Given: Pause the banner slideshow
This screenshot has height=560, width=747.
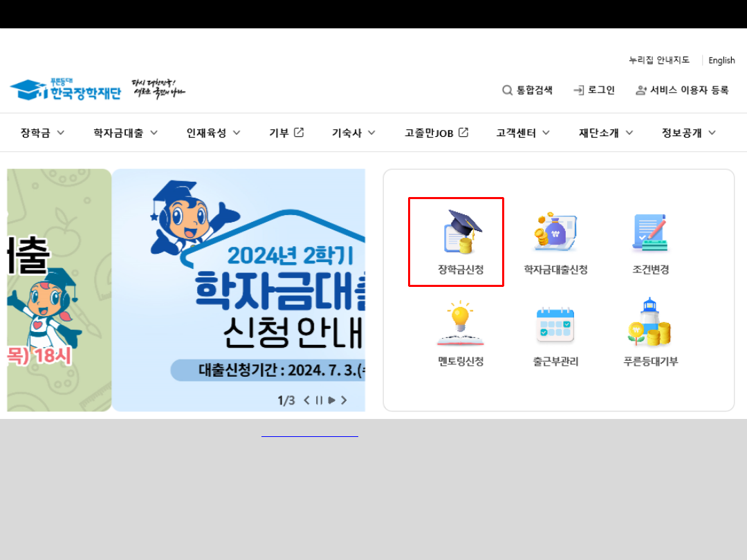Looking at the screenshot, I should pos(320,400).
